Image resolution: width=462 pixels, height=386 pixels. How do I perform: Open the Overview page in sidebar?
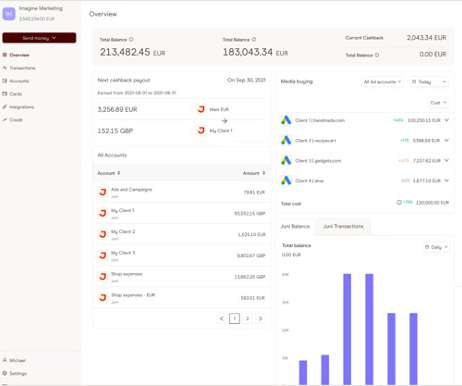19,55
